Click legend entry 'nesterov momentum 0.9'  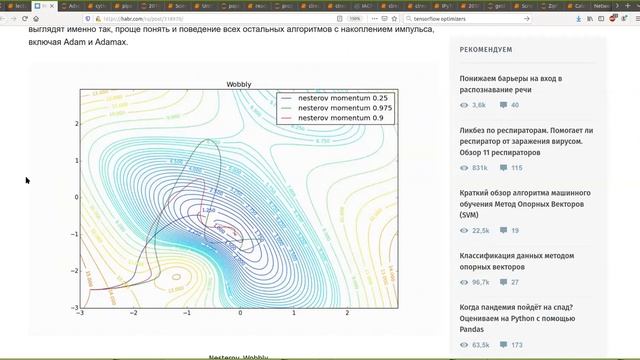tap(341, 118)
